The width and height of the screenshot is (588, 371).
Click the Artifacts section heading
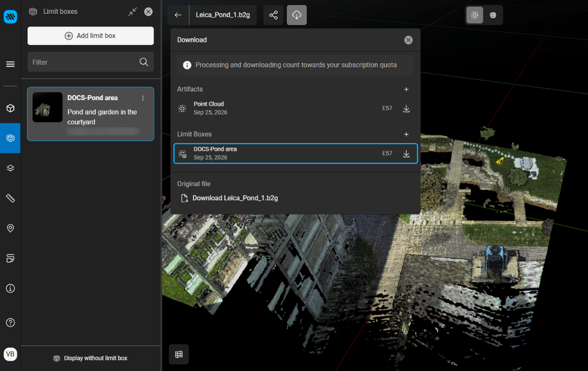pos(190,89)
